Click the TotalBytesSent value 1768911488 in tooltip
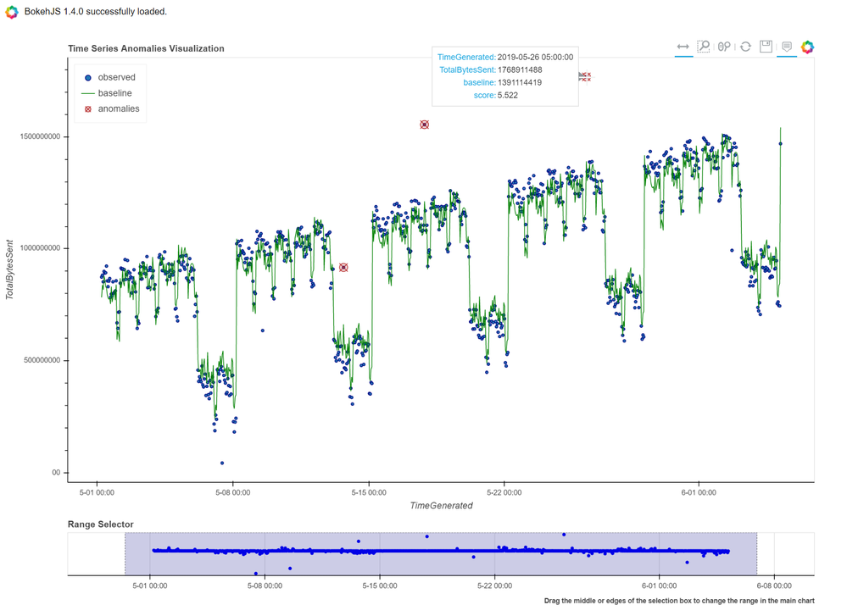This screenshot has height=616, width=847. [x=520, y=69]
